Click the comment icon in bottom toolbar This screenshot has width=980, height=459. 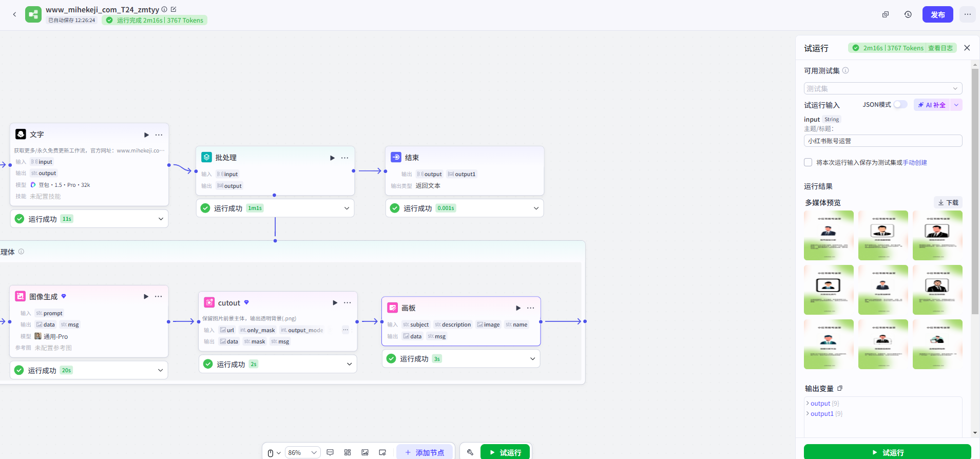pos(330,452)
